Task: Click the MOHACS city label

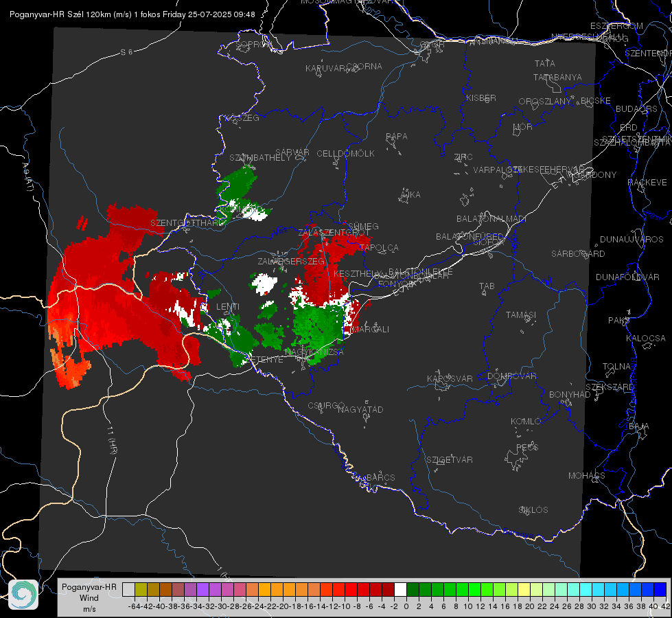Action: click(x=587, y=476)
